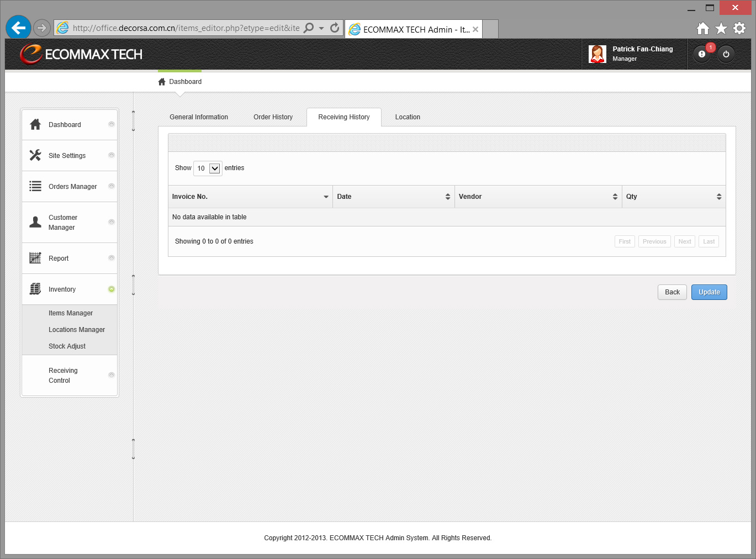This screenshot has width=756, height=559.
Task: Click the ECOMMAX TECH logo
Action: coord(81,54)
